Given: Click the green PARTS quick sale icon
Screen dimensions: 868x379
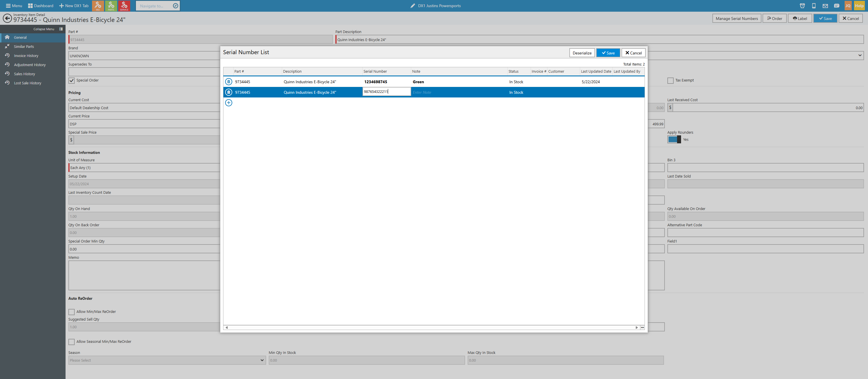Looking at the screenshot, I should point(111,6).
